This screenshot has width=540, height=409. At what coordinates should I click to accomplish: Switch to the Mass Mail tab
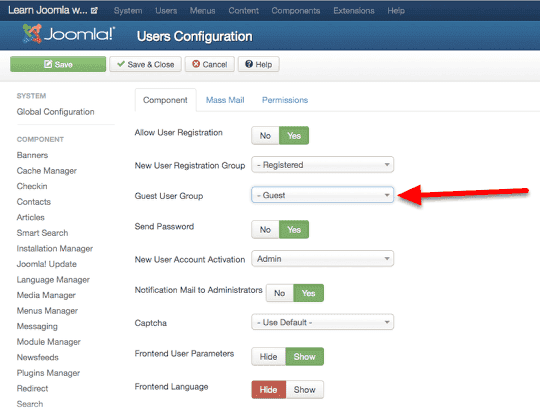point(225,100)
